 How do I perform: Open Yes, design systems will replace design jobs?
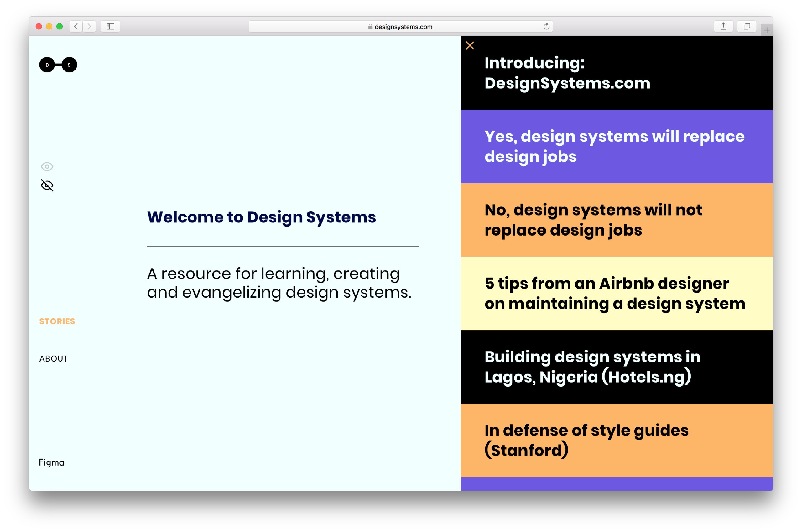coord(617,147)
